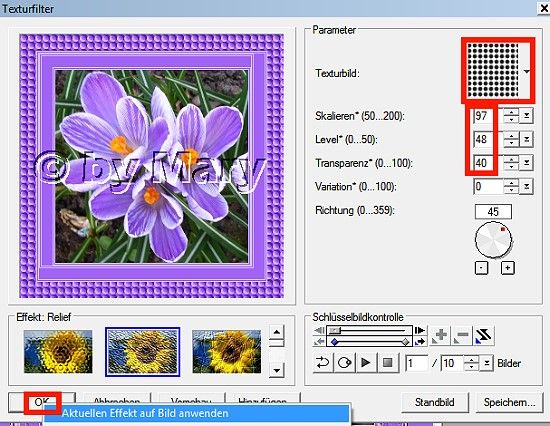Remove keyframe with the minus icon
The height and width of the screenshot is (426, 550).
tap(462, 336)
